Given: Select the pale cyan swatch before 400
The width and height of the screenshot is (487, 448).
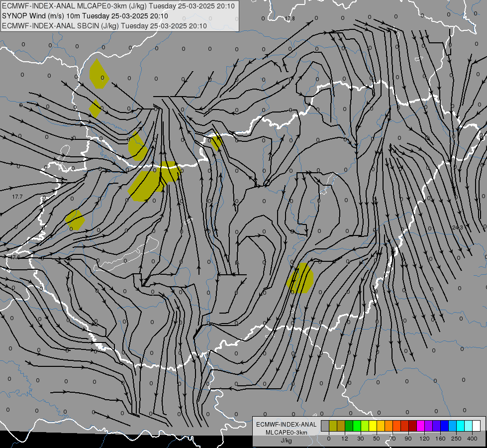Looking at the screenshot, I should (469, 426).
